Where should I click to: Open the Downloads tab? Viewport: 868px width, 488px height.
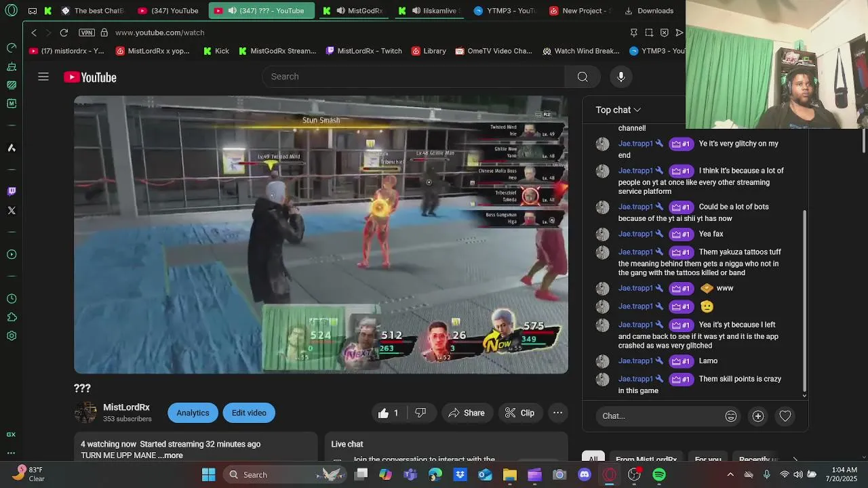649,11
